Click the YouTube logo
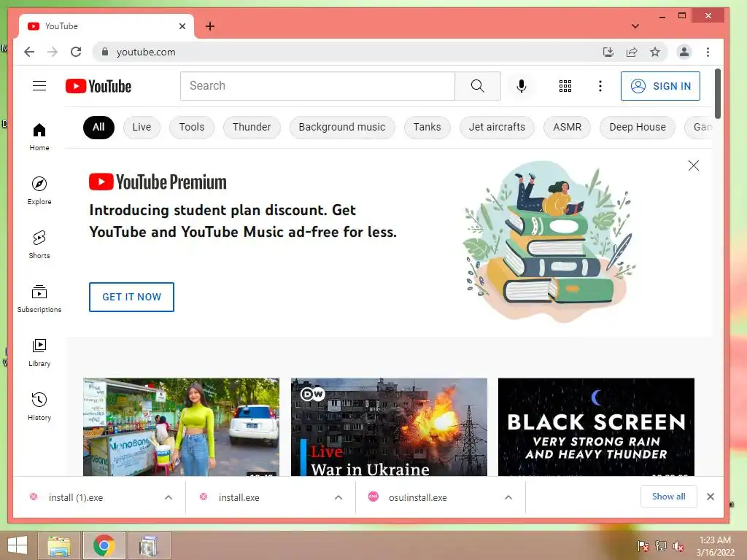 pyautogui.click(x=98, y=86)
